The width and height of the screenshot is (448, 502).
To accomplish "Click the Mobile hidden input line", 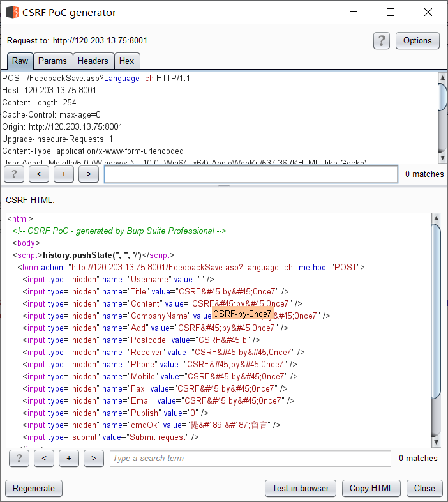I will coord(160,377).
